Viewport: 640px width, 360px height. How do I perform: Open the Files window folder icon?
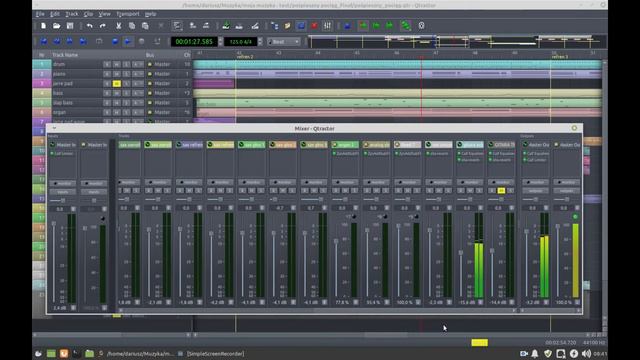coord(287,26)
